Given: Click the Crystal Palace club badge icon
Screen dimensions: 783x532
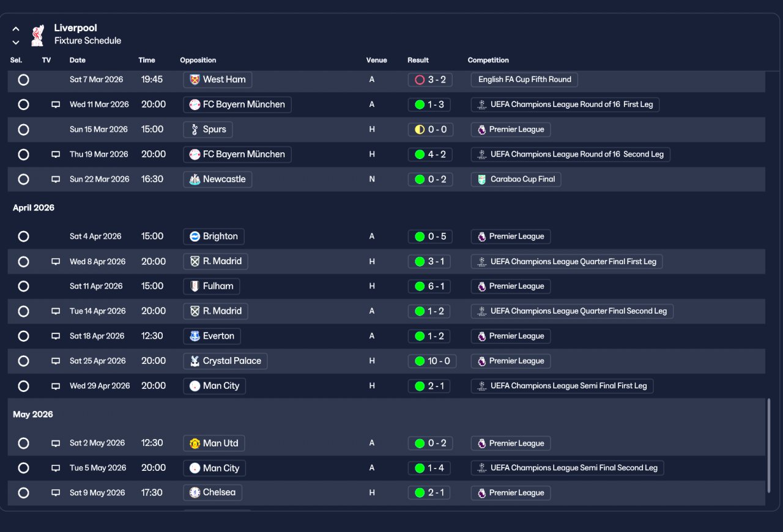Looking at the screenshot, I should [195, 361].
